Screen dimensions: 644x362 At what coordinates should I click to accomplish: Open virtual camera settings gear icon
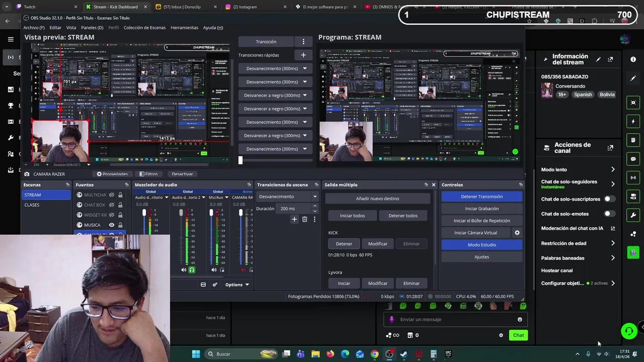[x=517, y=233]
